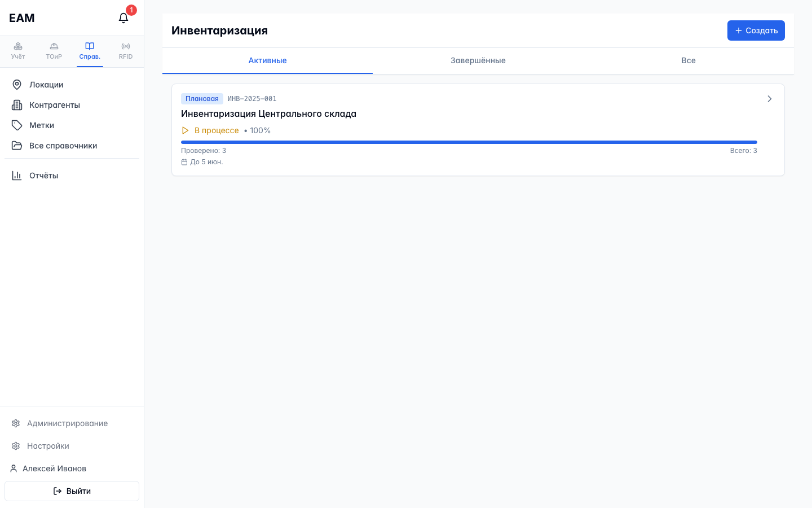
Task: Click the user profile icon
Action: point(14,468)
